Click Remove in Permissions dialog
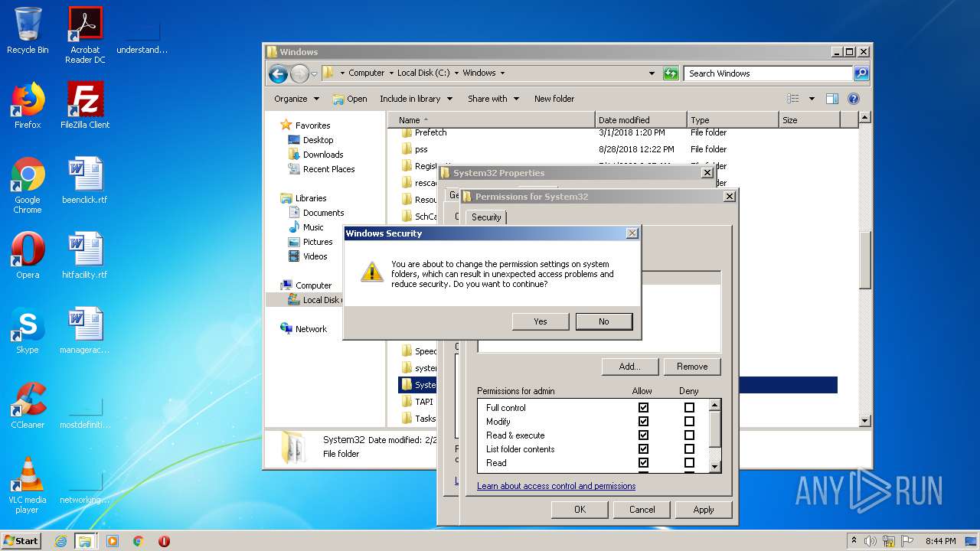 point(692,367)
